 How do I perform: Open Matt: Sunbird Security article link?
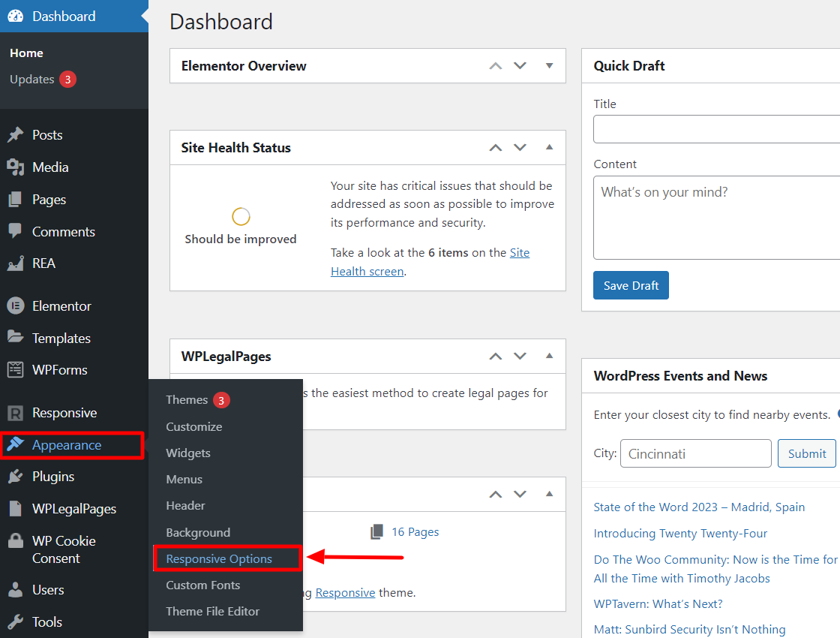tap(689, 630)
